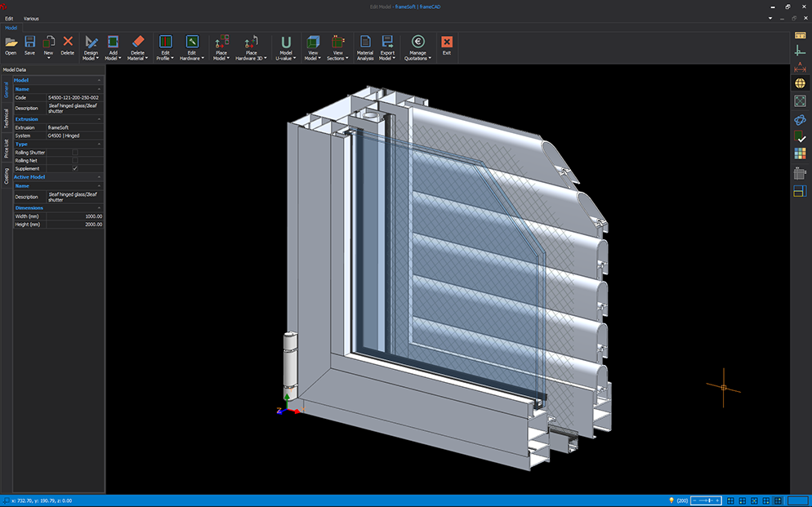Click the zoom extents icon
Image resolution: width=812 pixels, height=507 pixels.
(800, 101)
